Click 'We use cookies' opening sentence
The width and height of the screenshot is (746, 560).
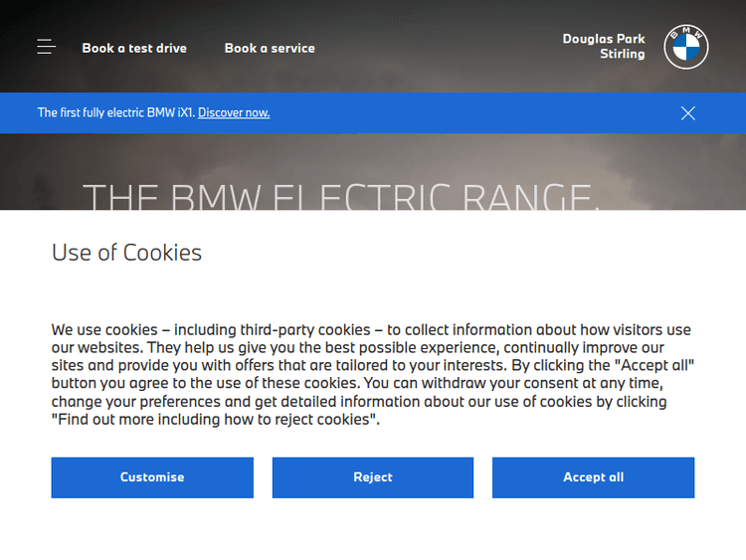(104, 330)
